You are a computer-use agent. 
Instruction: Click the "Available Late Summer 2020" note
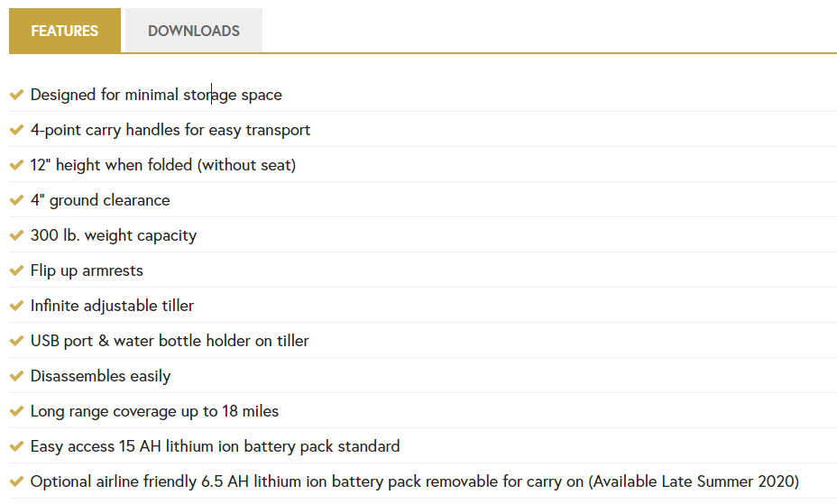pos(694,481)
